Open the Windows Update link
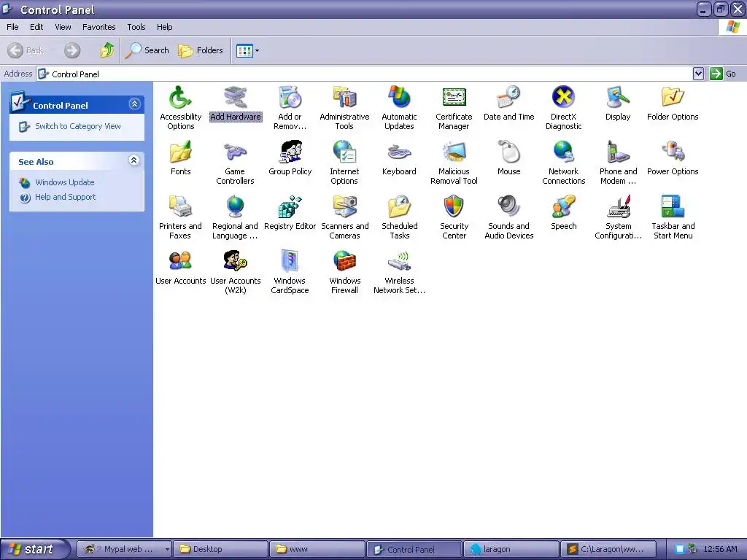The image size is (747, 560). tap(65, 182)
